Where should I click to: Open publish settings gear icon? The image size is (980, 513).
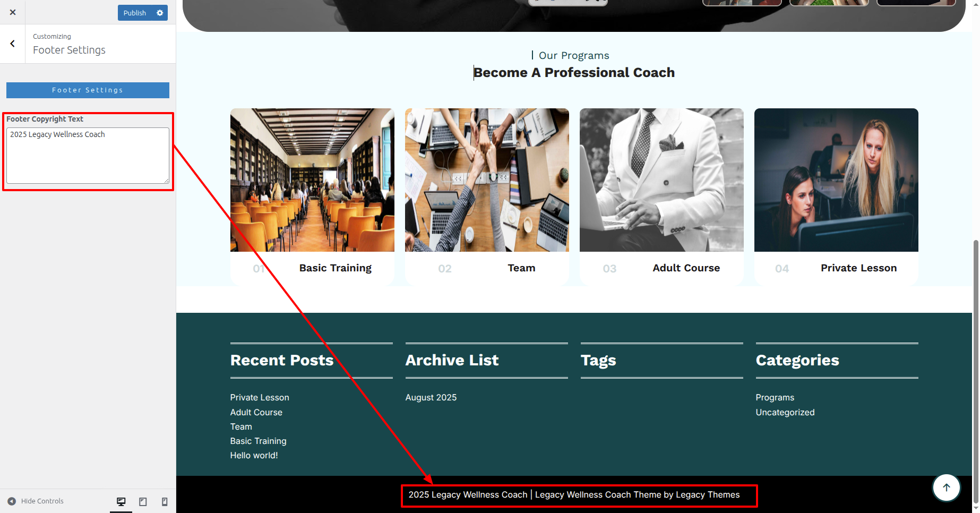pyautogui.click(x=160, y=13)
